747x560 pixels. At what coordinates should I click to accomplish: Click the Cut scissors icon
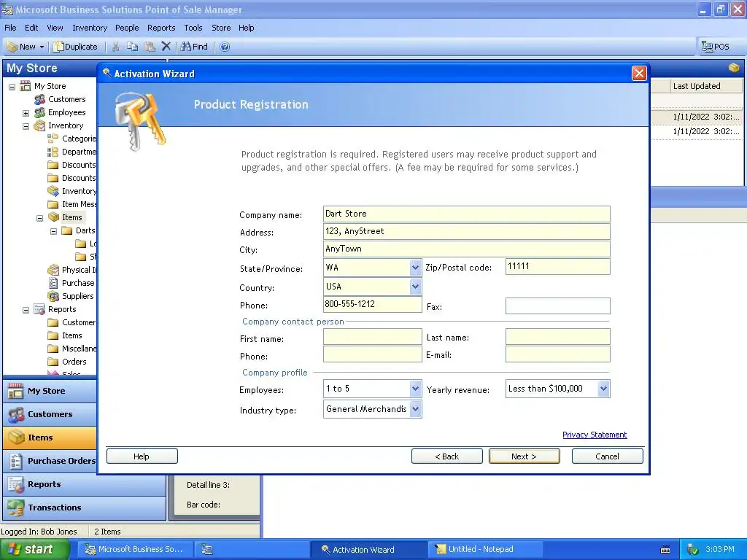point(115,47)
